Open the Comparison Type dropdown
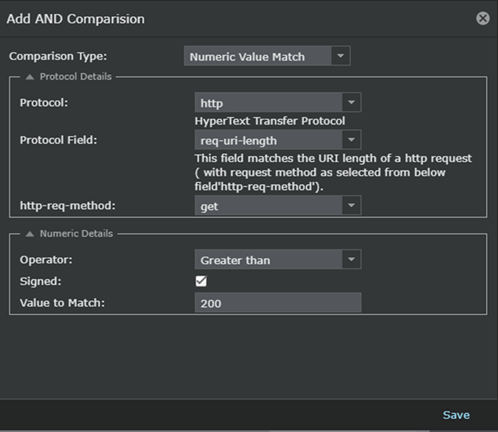Image resolution: width=498 pixels, height=432 pixels. [x=267, y=56]
